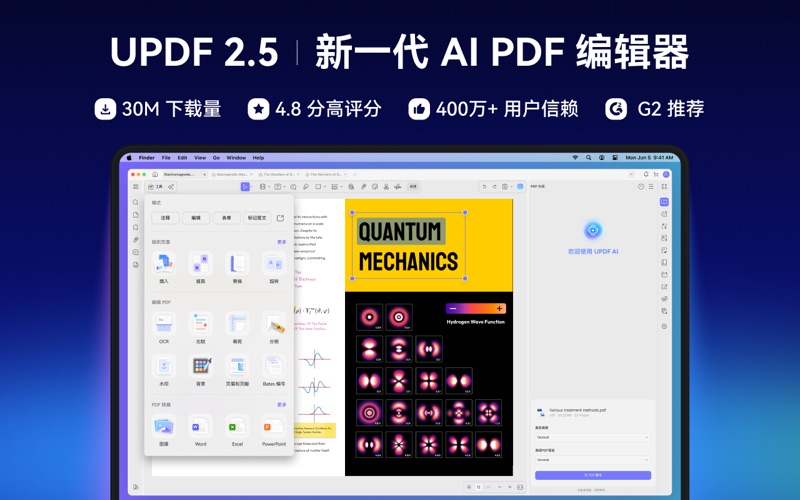Open the 提取 extract pages tool
Screen dimensions: 800x500
(x=201, y=267)
